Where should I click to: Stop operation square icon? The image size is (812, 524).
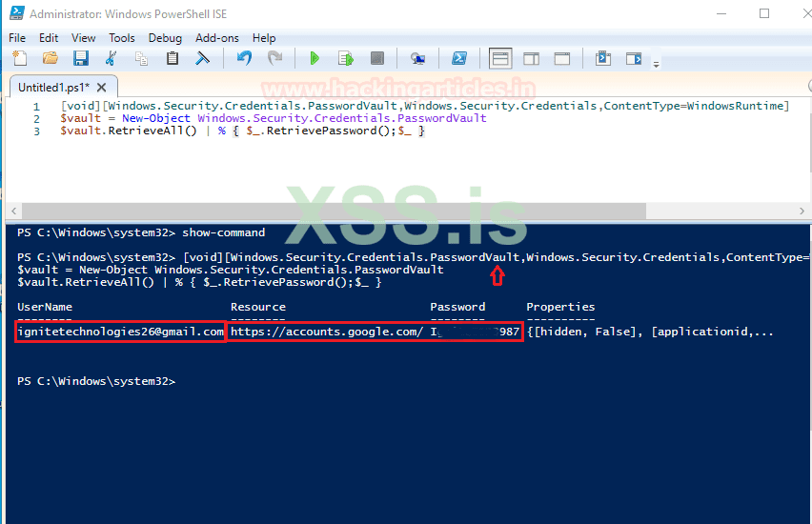click(x=377, y=58)
